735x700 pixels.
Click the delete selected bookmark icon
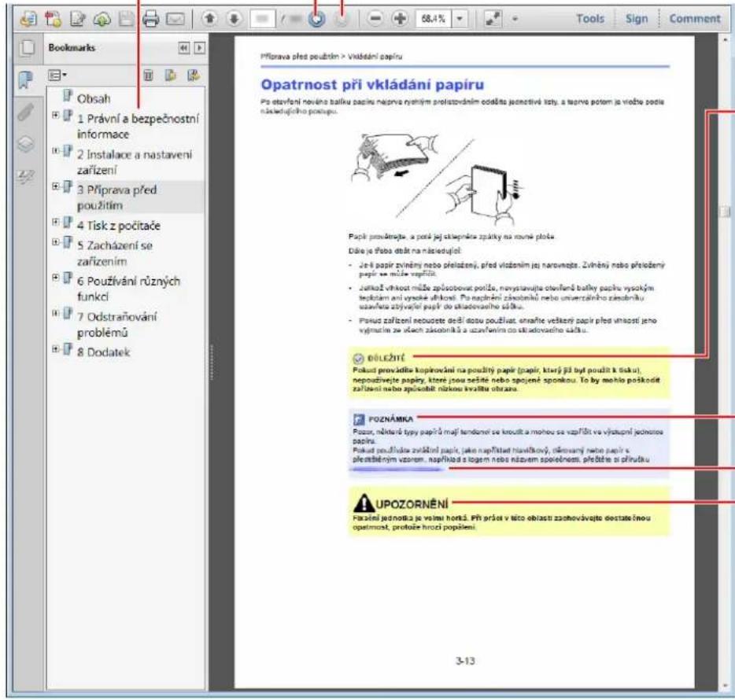148,76
